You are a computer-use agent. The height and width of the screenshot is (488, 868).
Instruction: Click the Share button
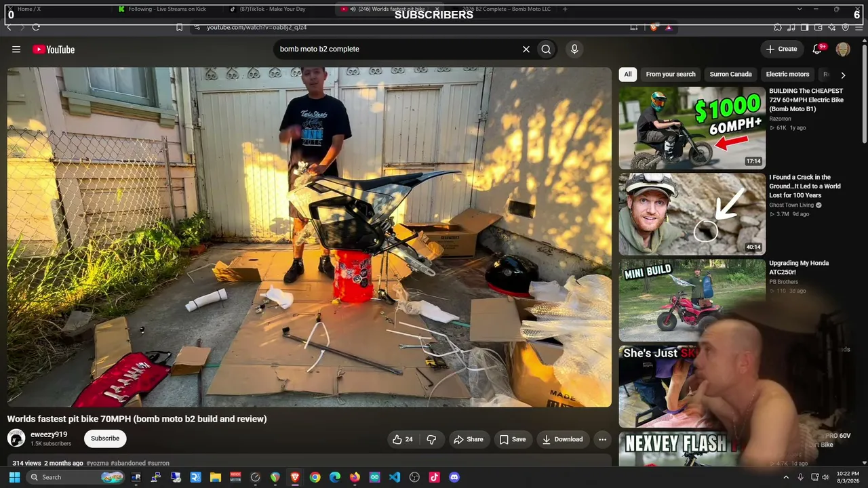point(469,439)
